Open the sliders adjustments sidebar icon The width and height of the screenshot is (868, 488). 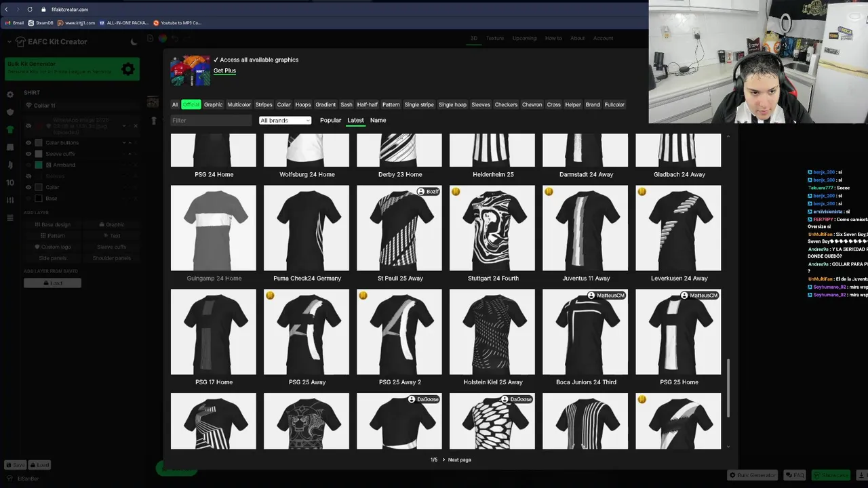9,200
